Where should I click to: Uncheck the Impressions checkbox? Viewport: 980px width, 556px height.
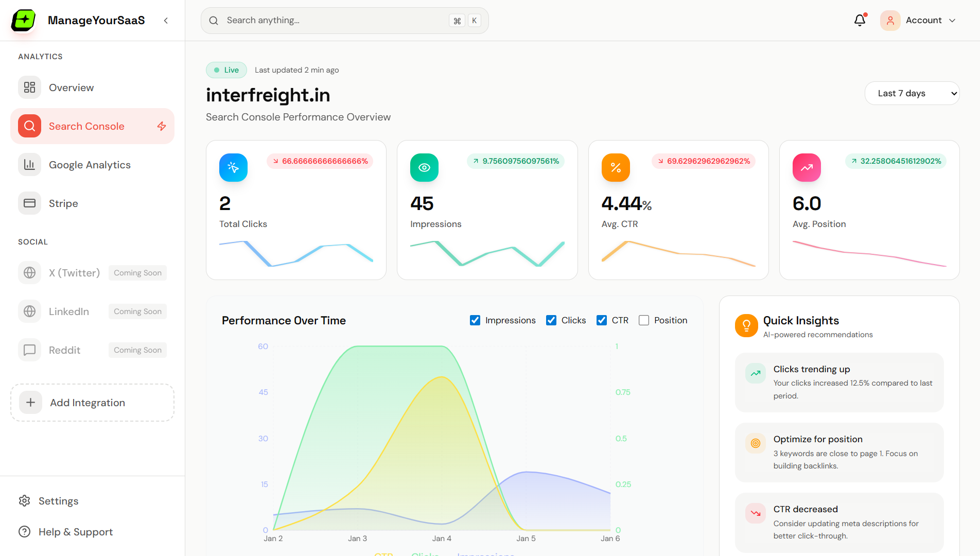pyautogui.click(x=475, y=320)
